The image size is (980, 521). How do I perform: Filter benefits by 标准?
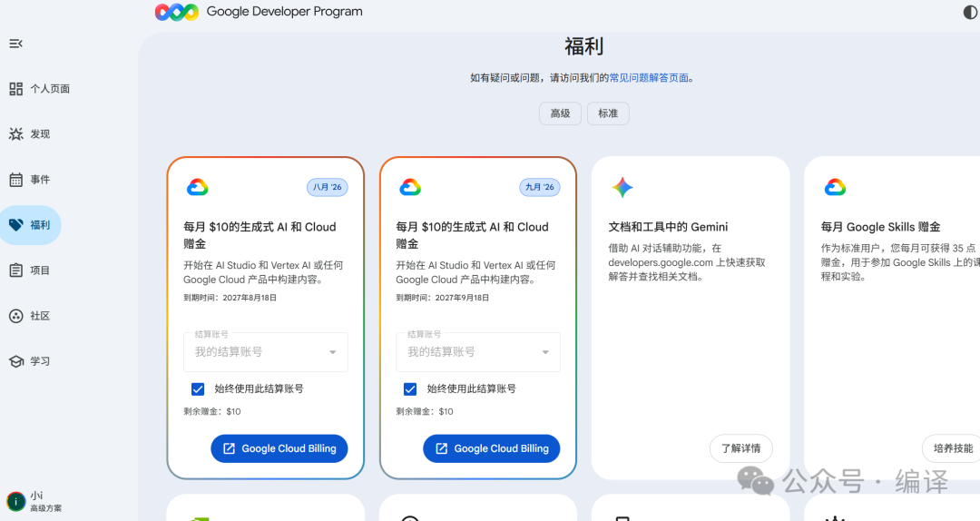[608, 113]
